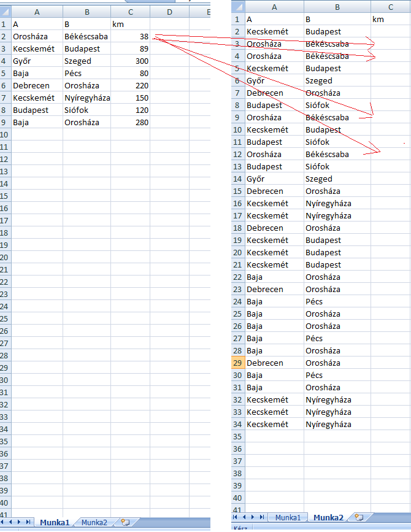Click the 150 km cell
Viewport: 411px width, 532px height.
coord(131,98)
